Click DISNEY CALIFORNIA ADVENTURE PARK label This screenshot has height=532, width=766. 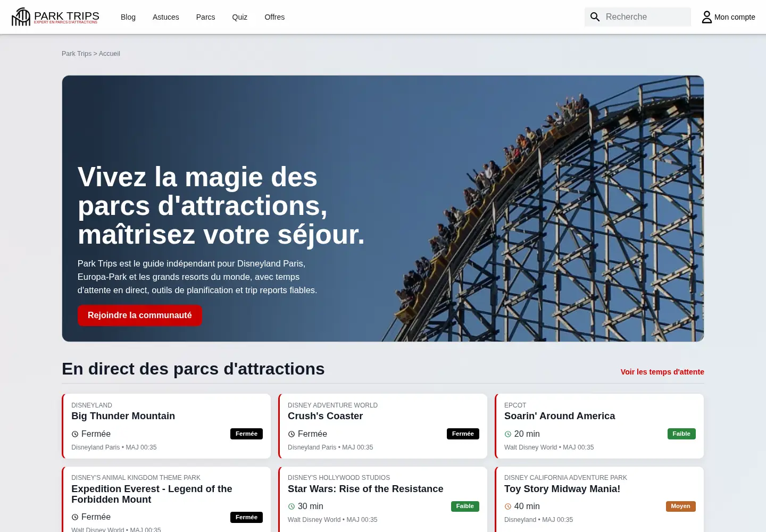(x=565, y=478)
